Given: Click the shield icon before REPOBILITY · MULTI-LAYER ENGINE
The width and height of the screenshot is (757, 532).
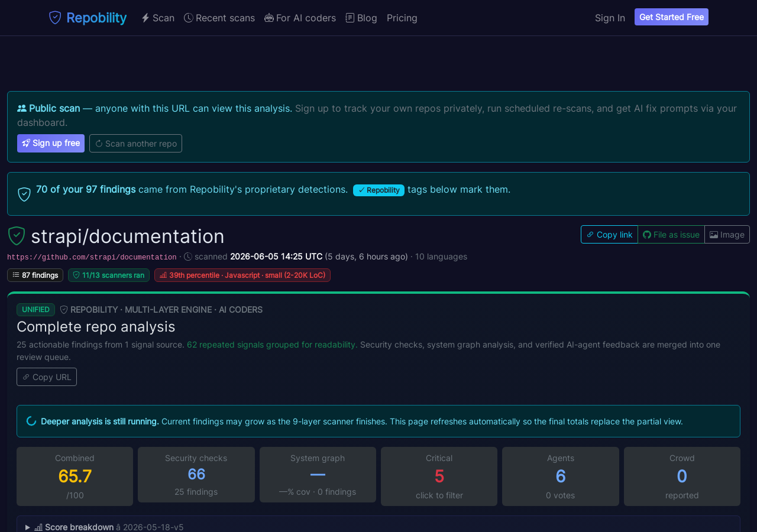Looking at the screenshot, I should pos(64,310).
